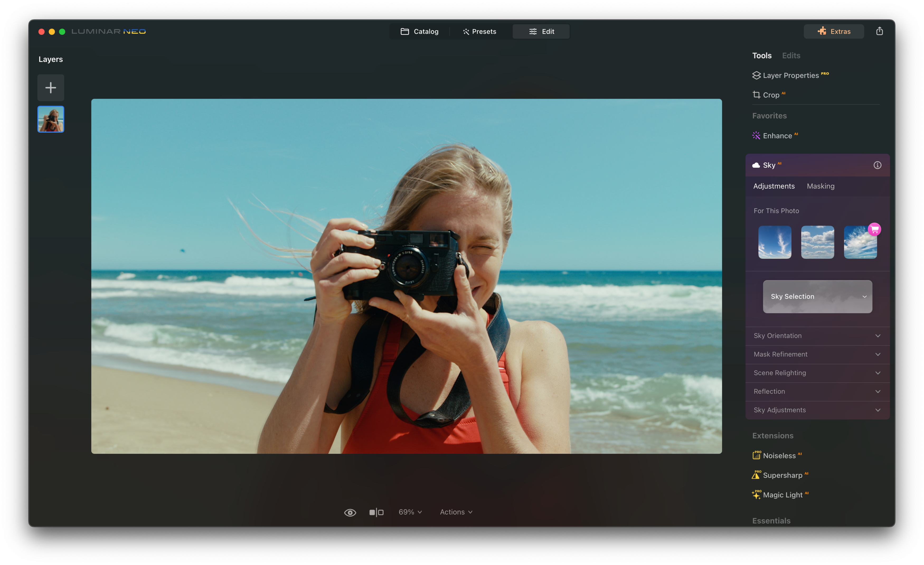Click the Magic Light sparkle icon
This screenshot has height=565, width=924.
click(756, 494)
